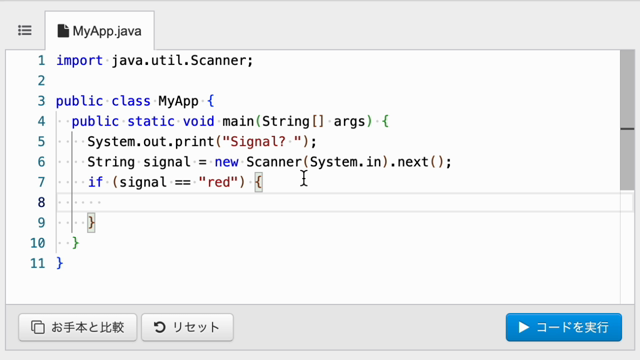Screen dimensions: 640x360
Task: Click the MyApp.java file icon
Action: tap(63, 31)
